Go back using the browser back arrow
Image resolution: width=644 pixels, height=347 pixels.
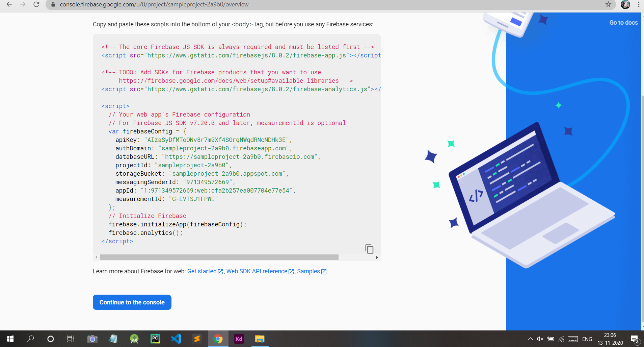[x=9, y=4]
